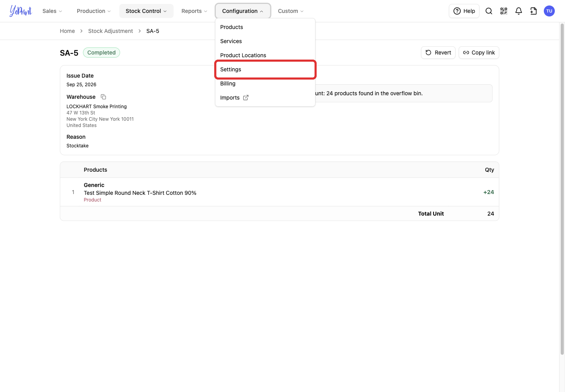The image size is (565, 392).
Task: Click the page vertical scrollbar
Action: 562,188
